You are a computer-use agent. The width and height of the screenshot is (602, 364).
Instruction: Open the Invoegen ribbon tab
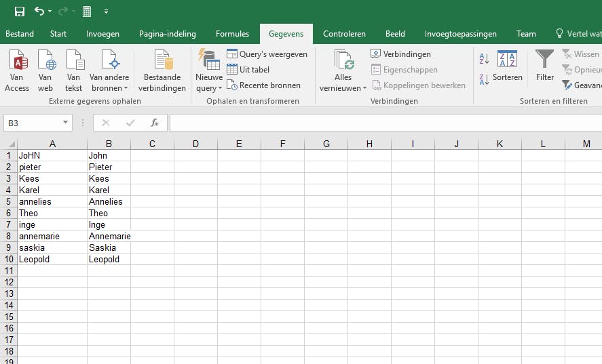click(x=102, y=34)
